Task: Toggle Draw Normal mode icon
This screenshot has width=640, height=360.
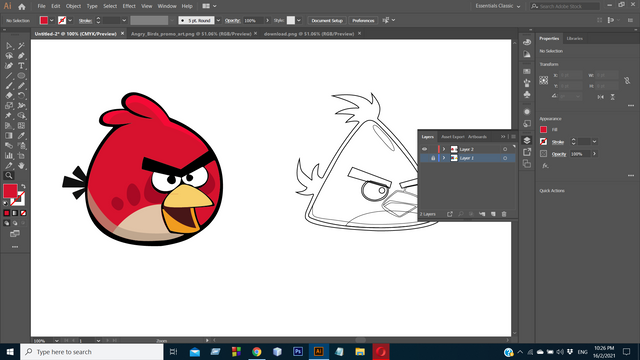Action: (x=7, y=223)
